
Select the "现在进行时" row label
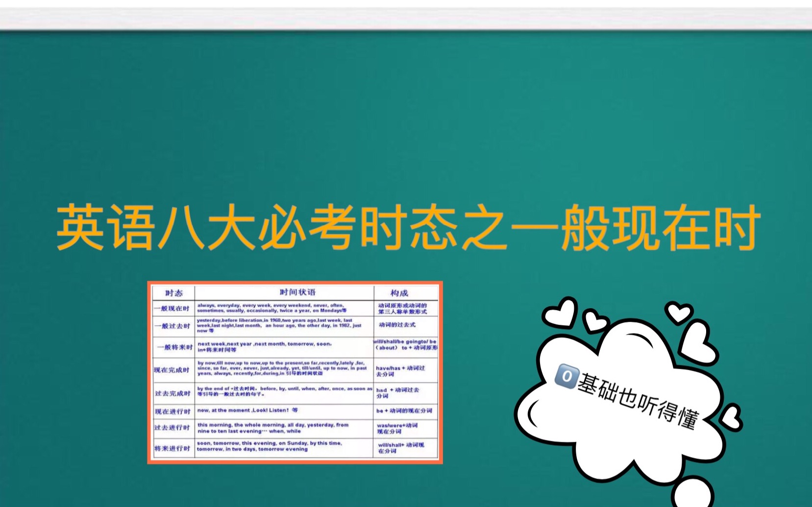click(x=173, y=411)
